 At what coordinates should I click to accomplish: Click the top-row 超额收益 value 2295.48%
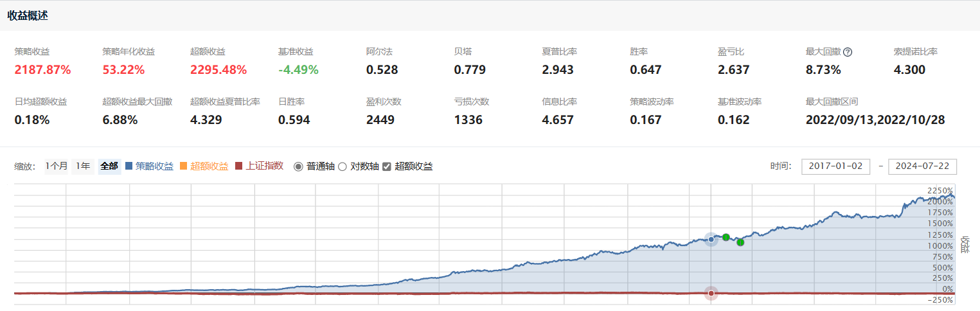coord(219,69)
